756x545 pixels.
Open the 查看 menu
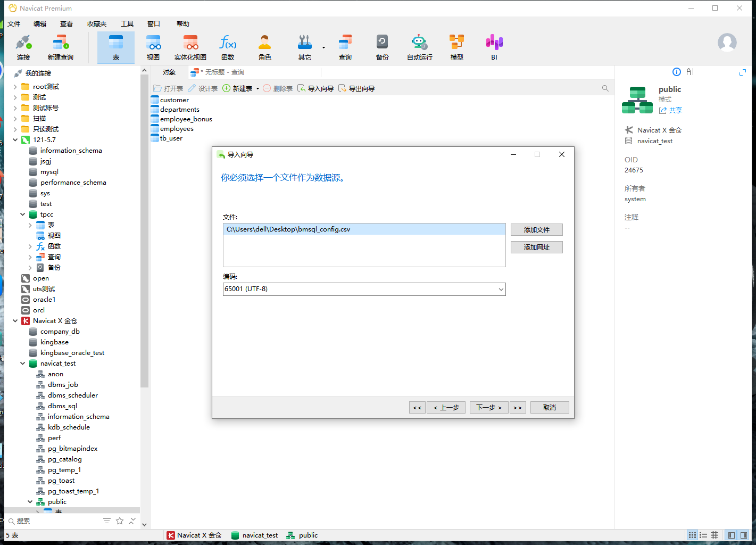[67, 24]
